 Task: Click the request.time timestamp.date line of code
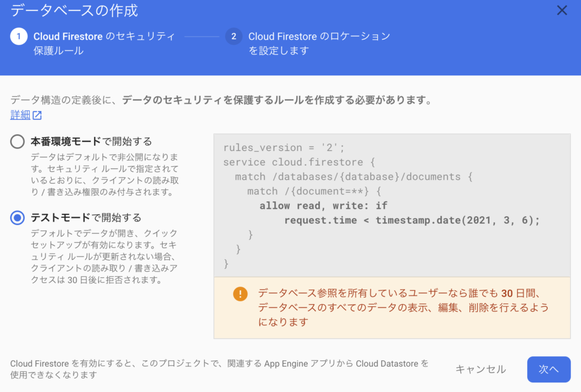tap(412, 220)
